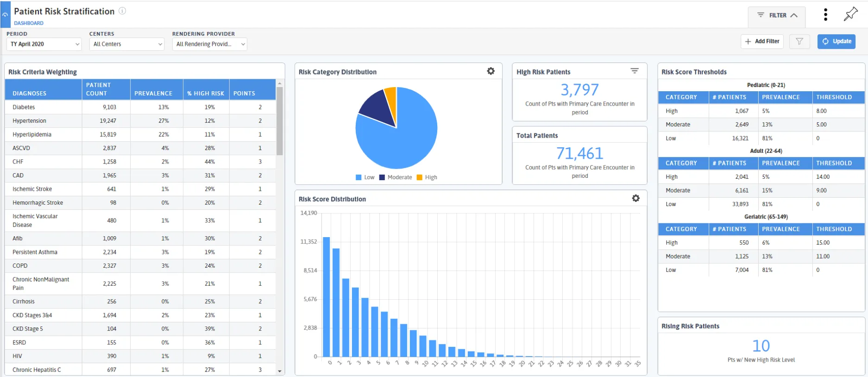Toggle High series in pie chart legend
Screen dimensions: 868x377
point(427,177)
